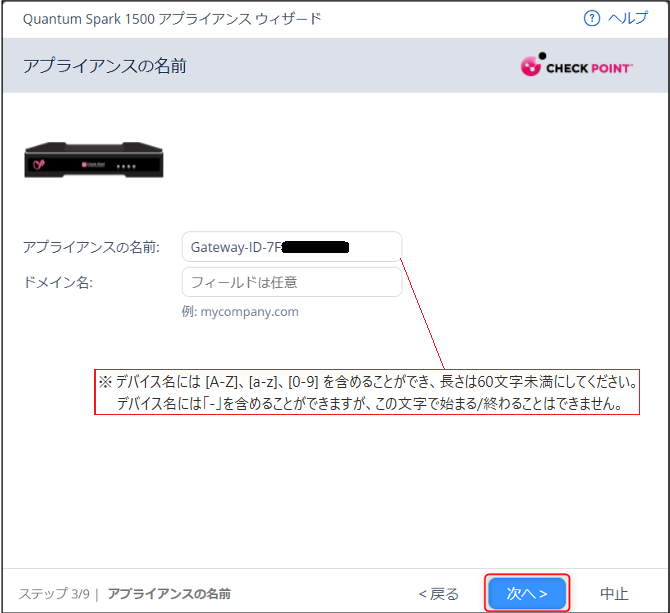The height and width of the screenshot is (613, 670).
Task: Click the ステップ 3/9 indicator
Action: (54, 594)
